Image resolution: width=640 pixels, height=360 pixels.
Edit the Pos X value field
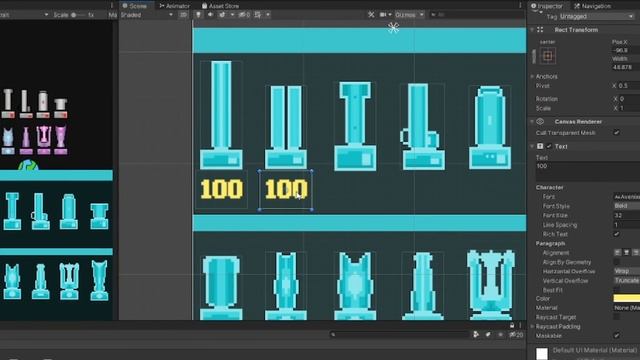pyautogui.click(x=626, y=50)
